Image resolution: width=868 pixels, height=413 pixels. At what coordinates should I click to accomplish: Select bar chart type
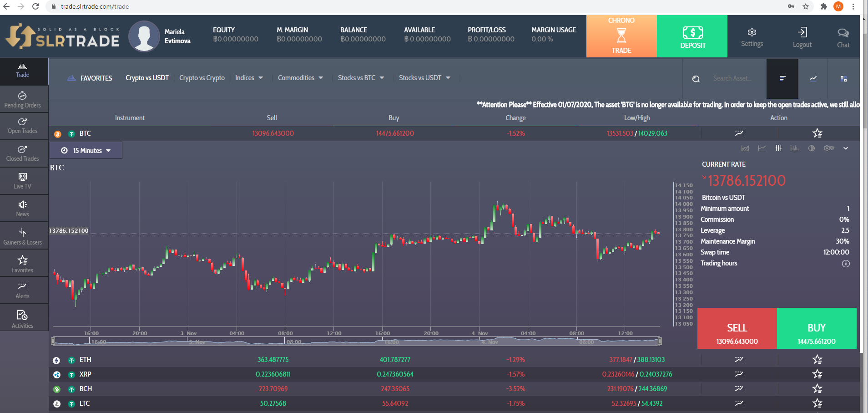[x=795, y=148]
